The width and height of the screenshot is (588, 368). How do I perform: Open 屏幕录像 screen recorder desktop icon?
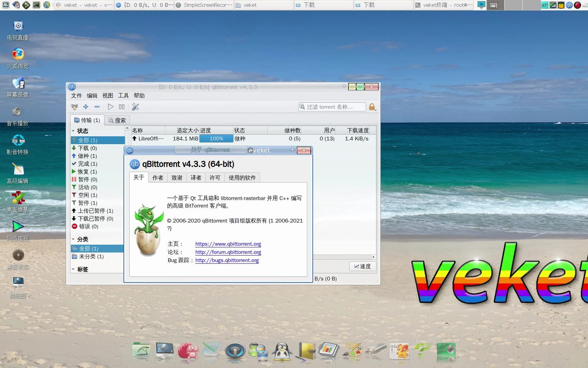coord(18,88)
